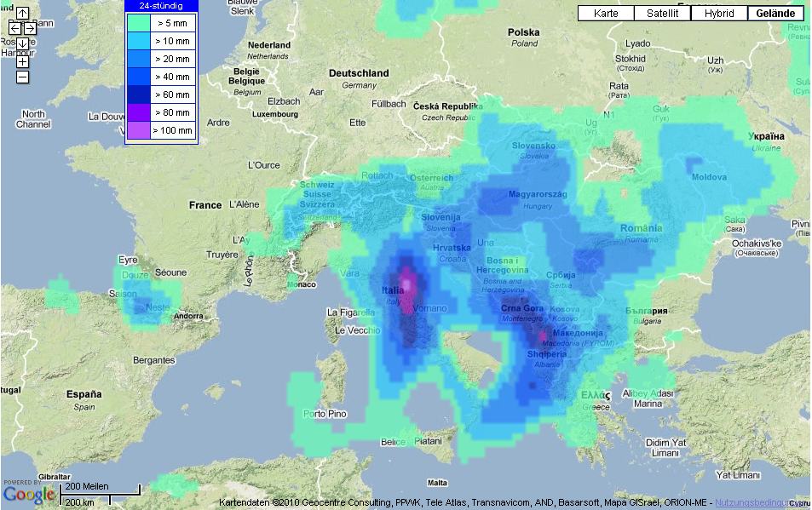
Task: Select the Gelände terrain view
Action: (x=775, y=14)
